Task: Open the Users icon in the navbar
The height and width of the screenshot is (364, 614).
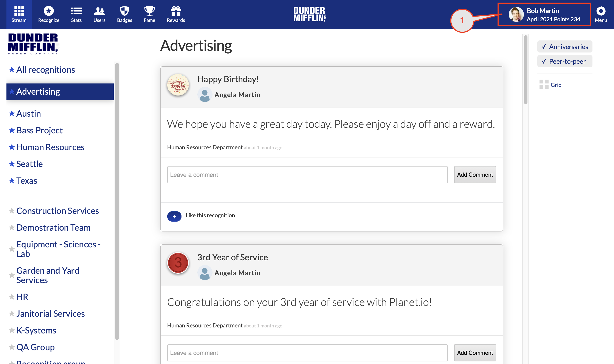Action: 99,11
